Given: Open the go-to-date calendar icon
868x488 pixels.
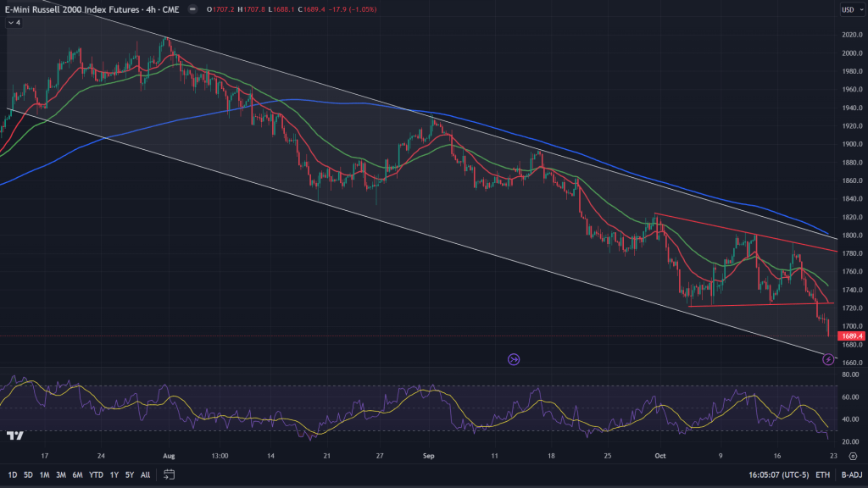Looking at the screenshot, I should point(170,474).
